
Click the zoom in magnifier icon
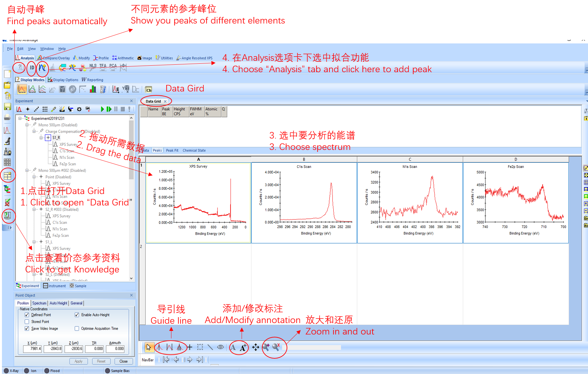click(266, 347)
